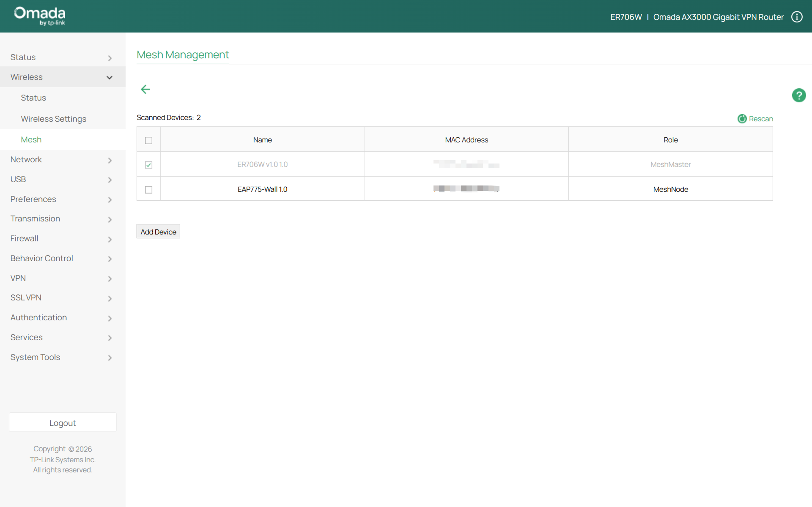Expand the System Tools chevron

(110, 358)
